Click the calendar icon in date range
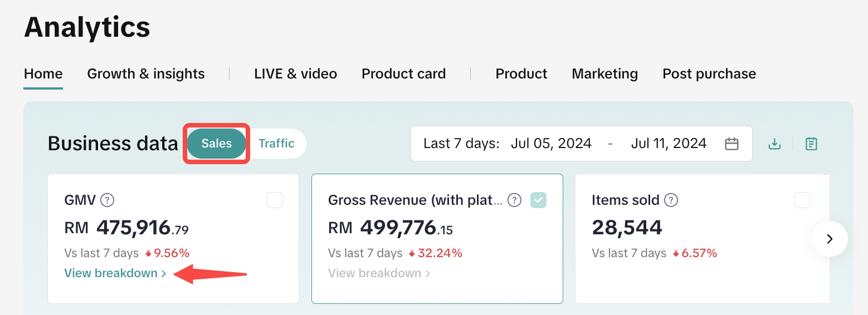 click(x=732, y=144)
